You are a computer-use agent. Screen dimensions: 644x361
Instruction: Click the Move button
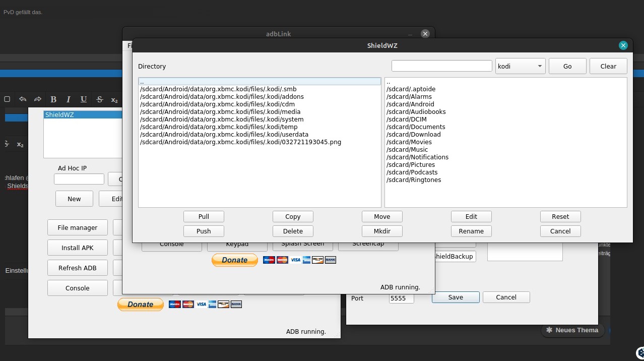[382, 216]
